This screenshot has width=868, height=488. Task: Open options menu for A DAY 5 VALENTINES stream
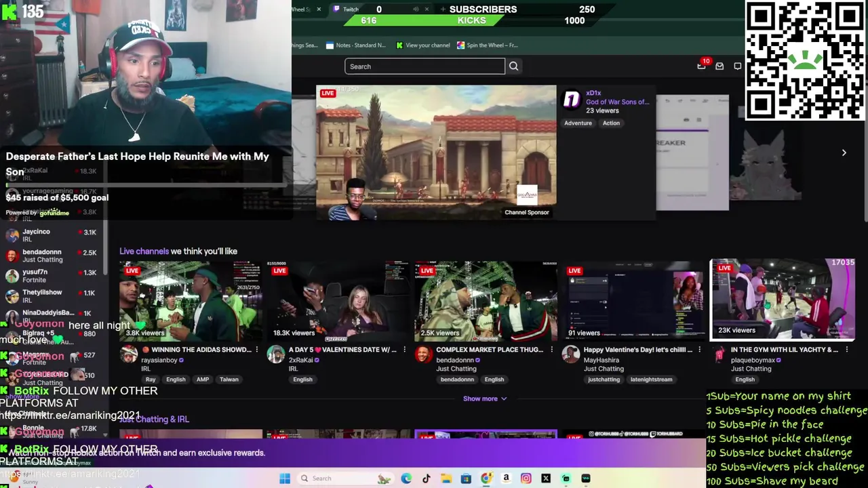pyautogui.click(x=404, y=350)
